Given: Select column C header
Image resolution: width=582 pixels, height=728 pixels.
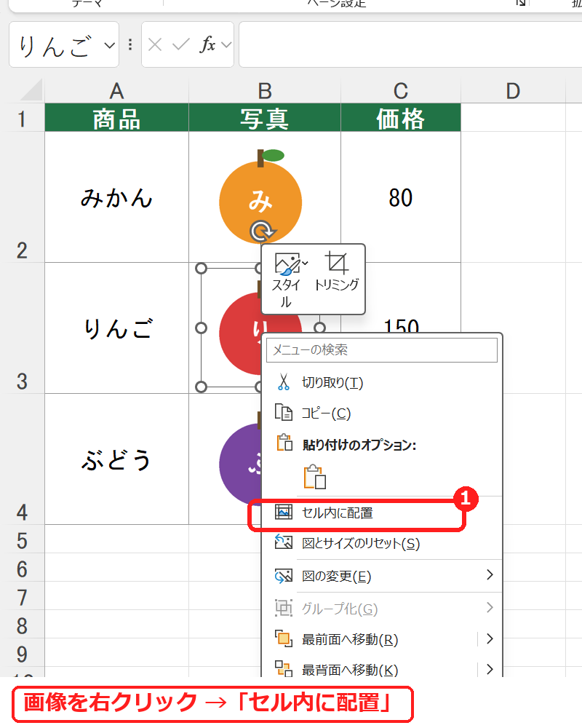Looking at the screenshot, I should pos(401,91).
